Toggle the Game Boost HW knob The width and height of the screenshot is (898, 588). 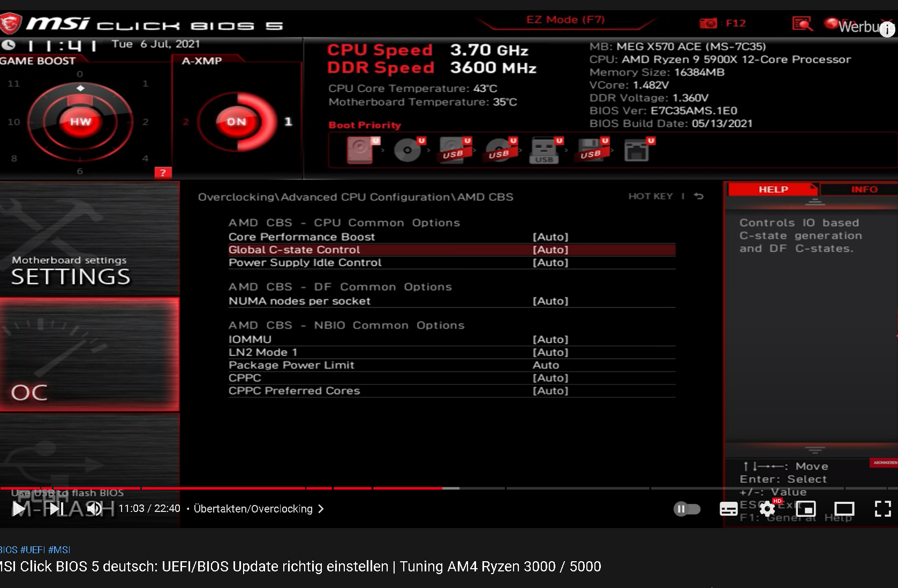pos(80,122)
